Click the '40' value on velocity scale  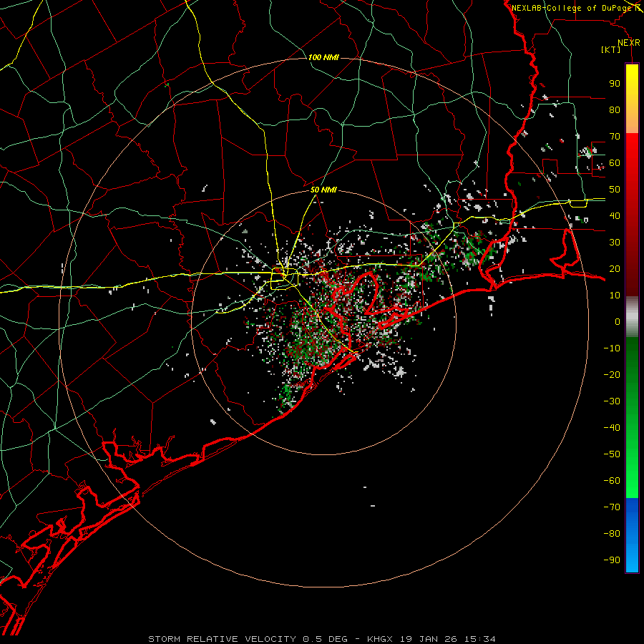click(615, 216)
